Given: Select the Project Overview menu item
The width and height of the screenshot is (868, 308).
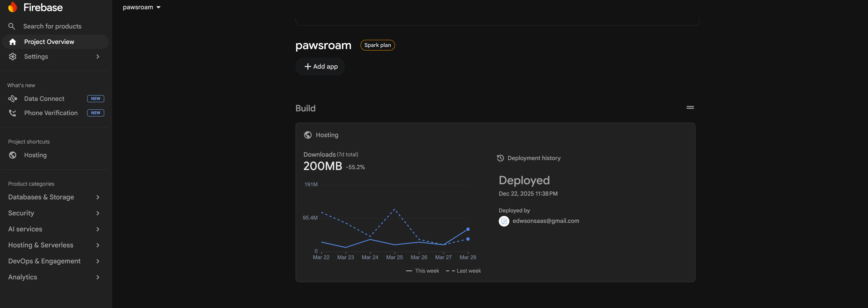Looking at the screenshot, I should click(49, 41).
